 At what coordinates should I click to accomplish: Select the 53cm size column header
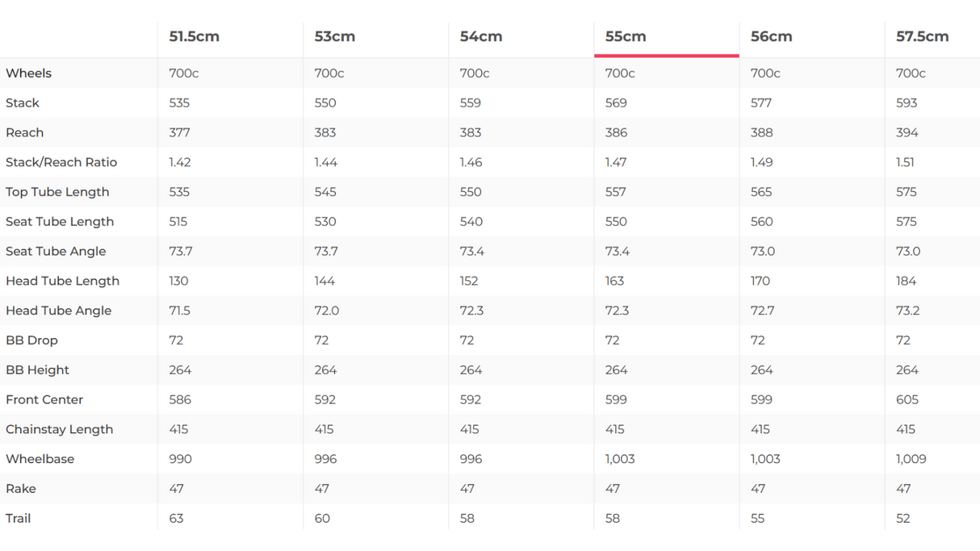coord(334,37)
